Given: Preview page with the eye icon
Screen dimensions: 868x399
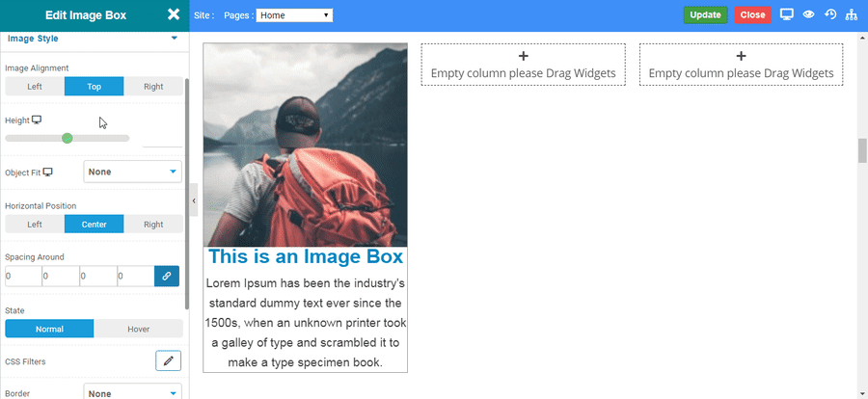Looking at the screenshot, I should pyautogui.click(x=808, y=15).
